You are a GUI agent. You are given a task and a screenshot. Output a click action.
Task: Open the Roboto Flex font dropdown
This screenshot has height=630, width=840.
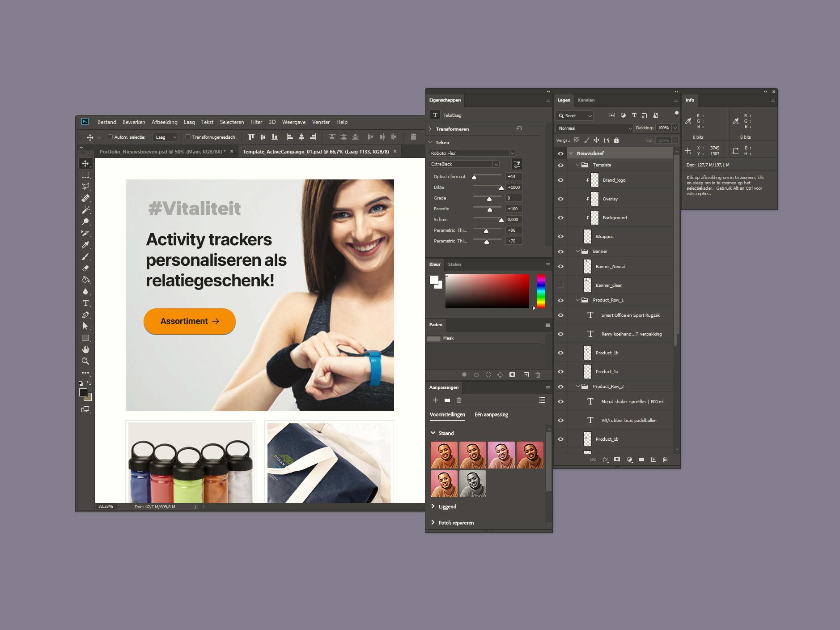[x=512, y=153]
